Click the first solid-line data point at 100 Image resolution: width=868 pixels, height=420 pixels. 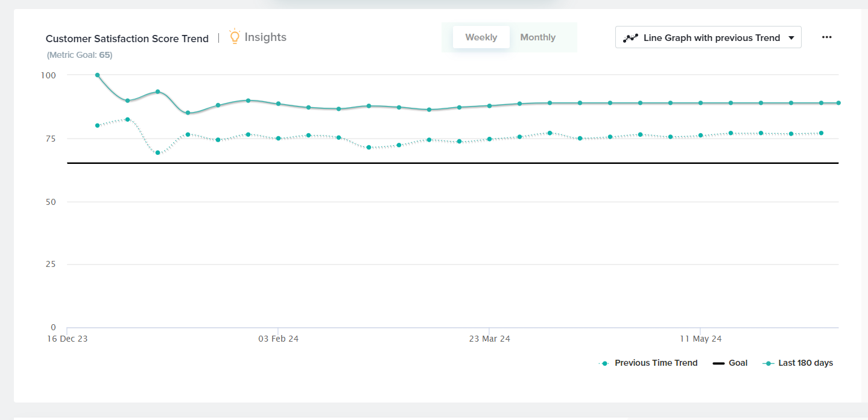point(97,75)
